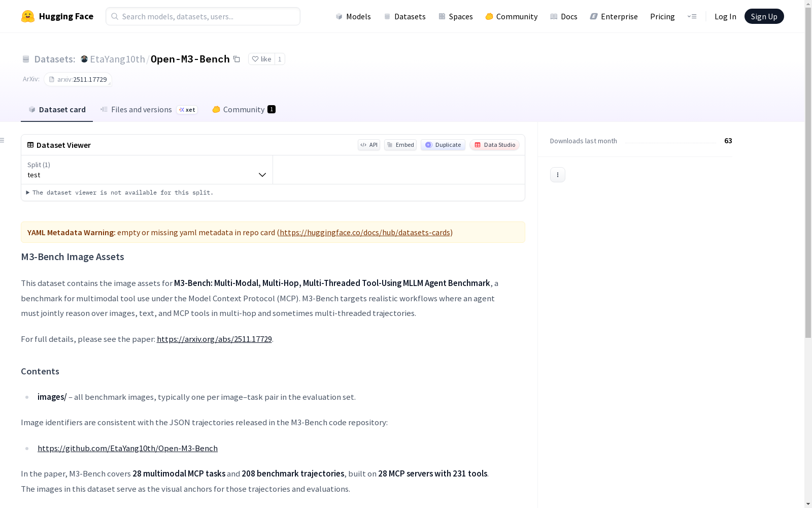812x508 pixels.
Task: Open the arxiv:2511.17729 tag
Action: 78,79
